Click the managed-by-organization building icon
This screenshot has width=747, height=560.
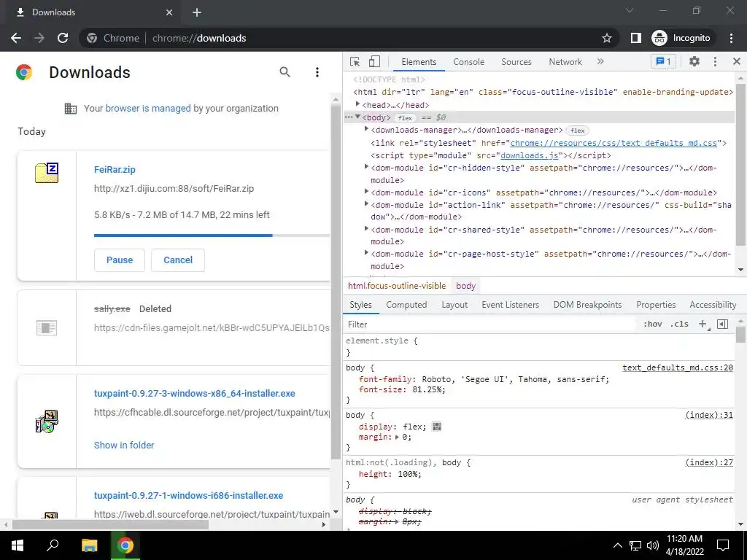[71, 109]
